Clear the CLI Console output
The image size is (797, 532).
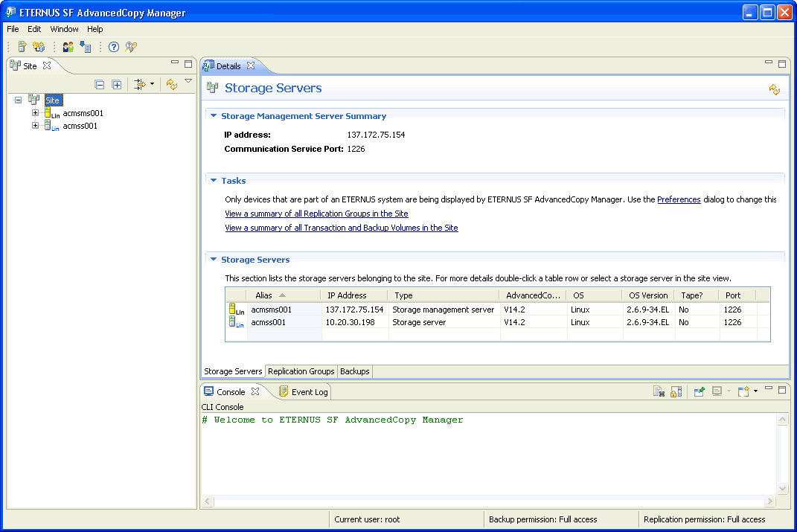point(659,391)
